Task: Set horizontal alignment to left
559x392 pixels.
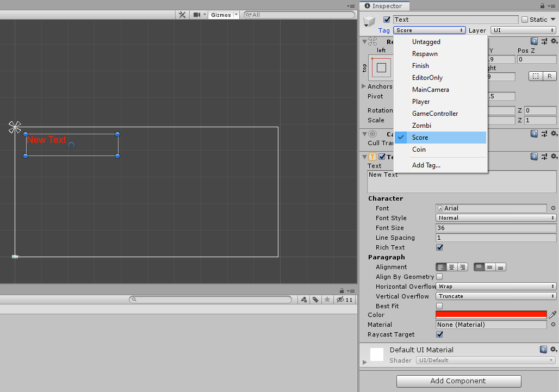Action: tap(441, 267)
